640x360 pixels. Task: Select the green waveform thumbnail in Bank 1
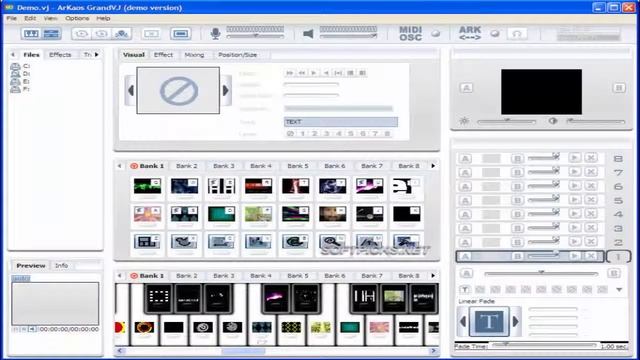(147, 187)
